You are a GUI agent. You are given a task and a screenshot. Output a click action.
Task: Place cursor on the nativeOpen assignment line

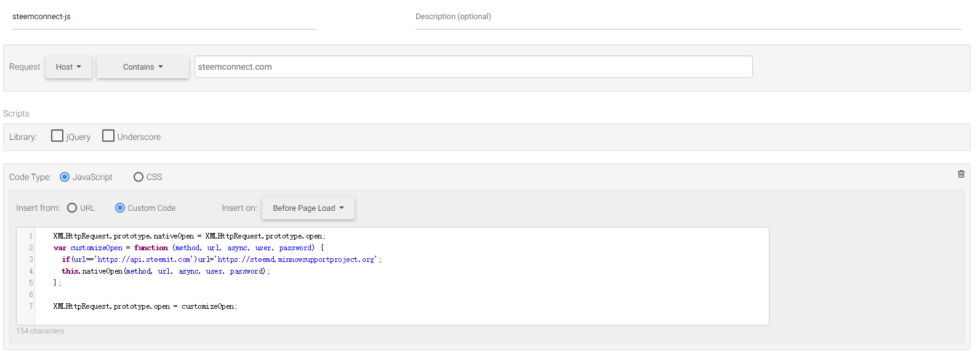[x=189, y=236]
